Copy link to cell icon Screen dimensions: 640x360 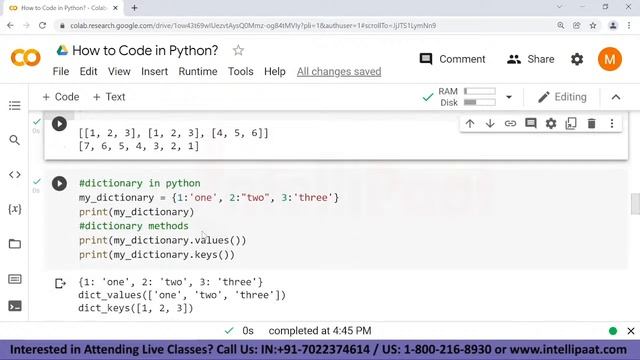click(x=510, y=123)
